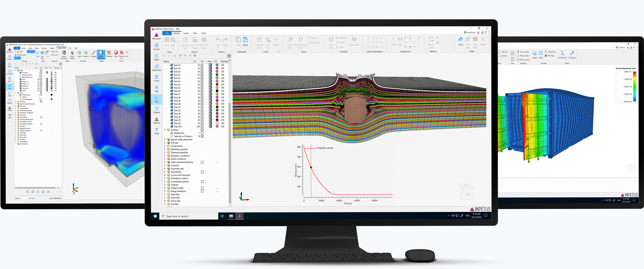Click Rubberband zoom tool
The image size is (644, 269).
click(300, 42)
